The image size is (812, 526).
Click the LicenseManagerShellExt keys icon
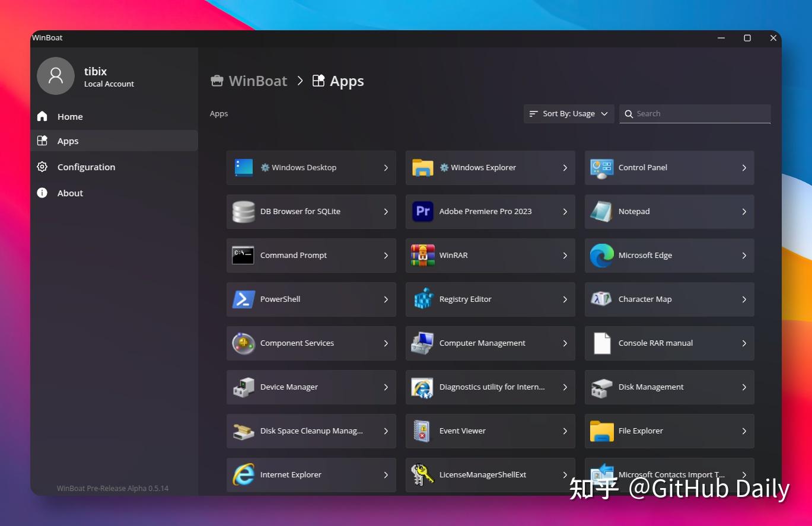tap(423, 475)
